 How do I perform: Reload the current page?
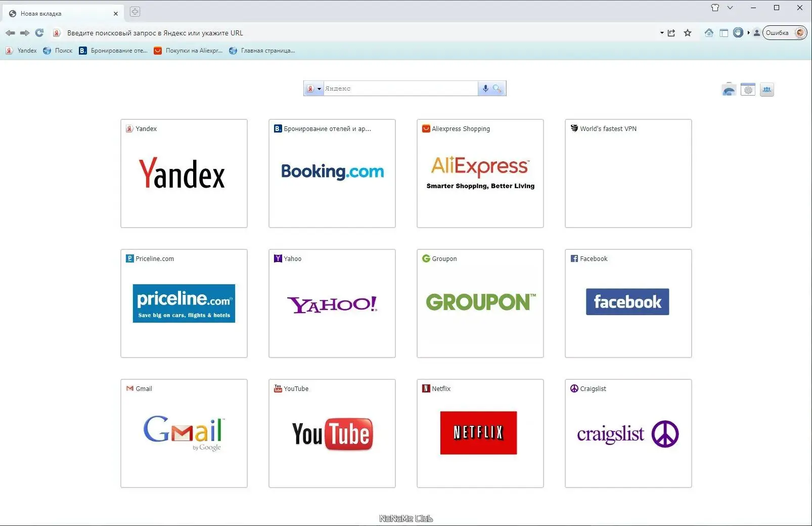39,33
